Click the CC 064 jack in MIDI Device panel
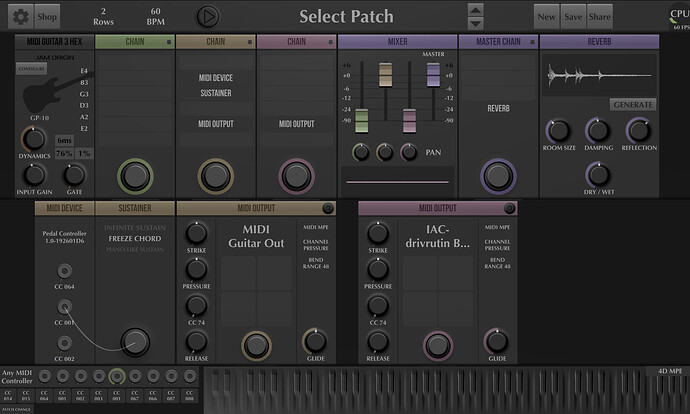 pos(64,271)
